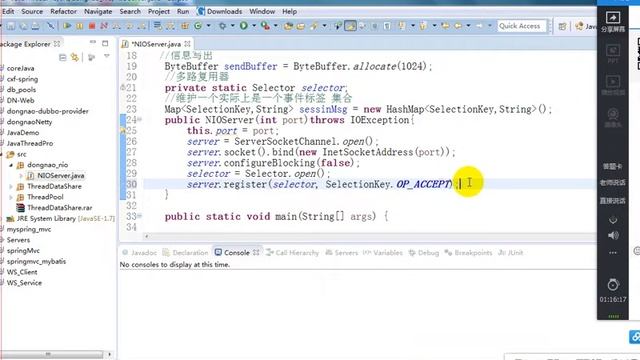Open the Run menu
This screenshot has height=360, width=640.
183,11
